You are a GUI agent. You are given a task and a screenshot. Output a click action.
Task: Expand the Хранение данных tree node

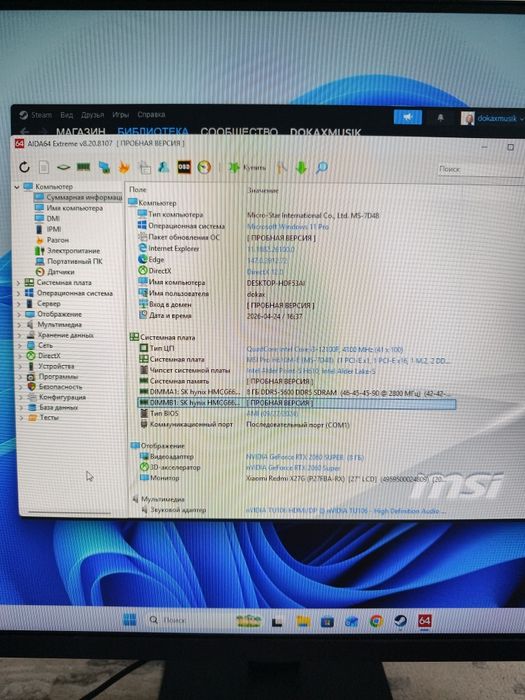(x=19, y=335)
